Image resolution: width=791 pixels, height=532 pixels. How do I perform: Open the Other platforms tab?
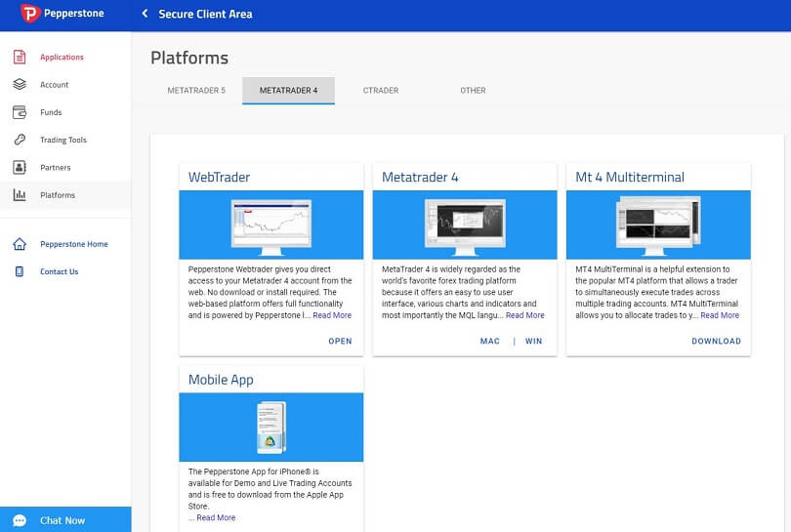(473, 90)
